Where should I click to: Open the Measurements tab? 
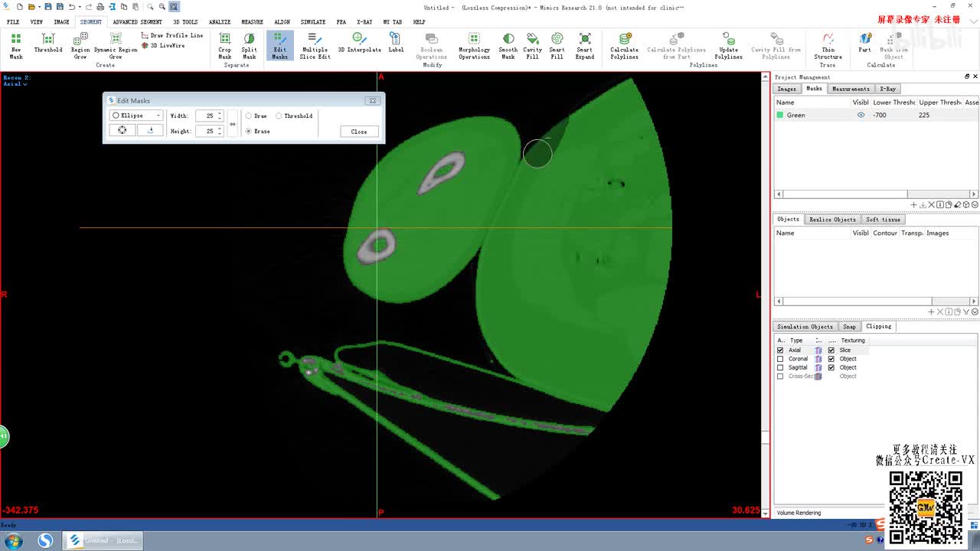(x=851, y=89)
